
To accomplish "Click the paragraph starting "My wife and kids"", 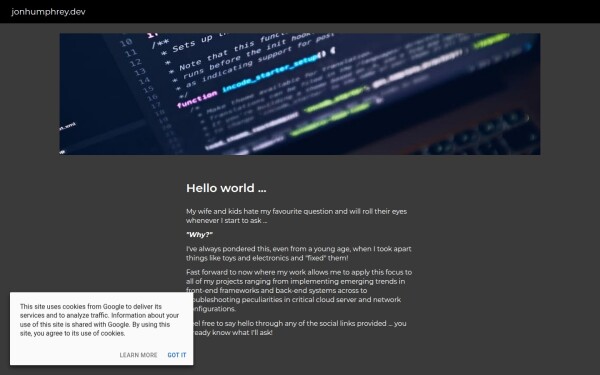I will (297, 216).
